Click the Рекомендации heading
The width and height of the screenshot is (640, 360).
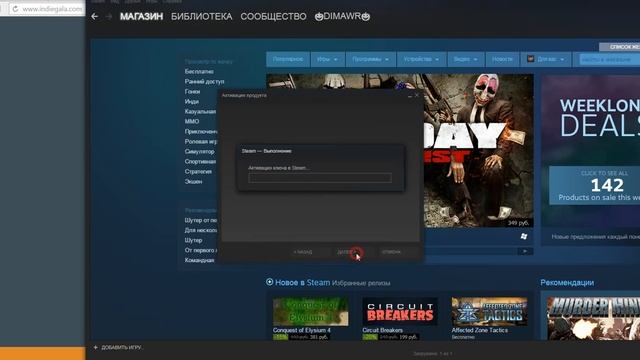(567, 282)
